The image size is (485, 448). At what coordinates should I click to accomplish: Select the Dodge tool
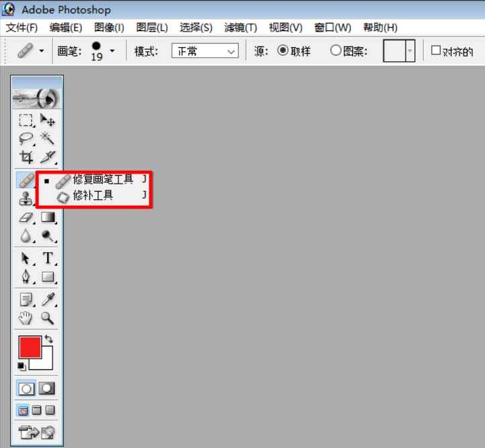point(47,235)
